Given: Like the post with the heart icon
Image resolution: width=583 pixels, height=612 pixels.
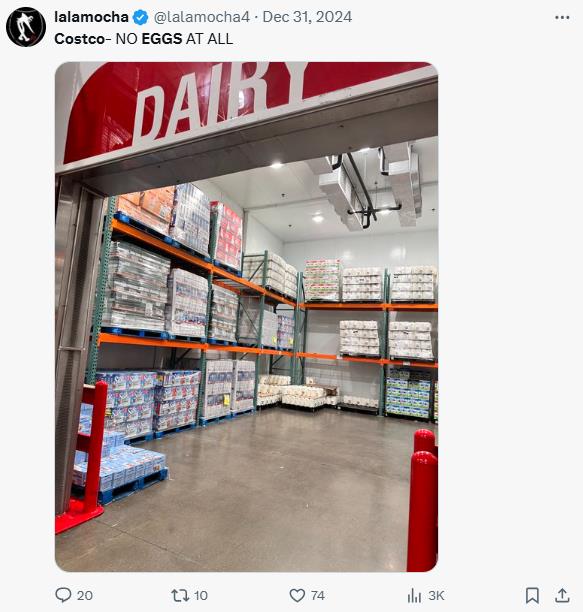Looking at the screenshot, I should 297,595.
